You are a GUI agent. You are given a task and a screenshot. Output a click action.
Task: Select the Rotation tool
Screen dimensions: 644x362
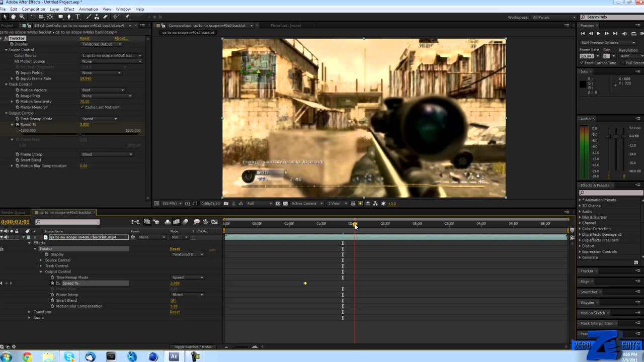[33, 17]
